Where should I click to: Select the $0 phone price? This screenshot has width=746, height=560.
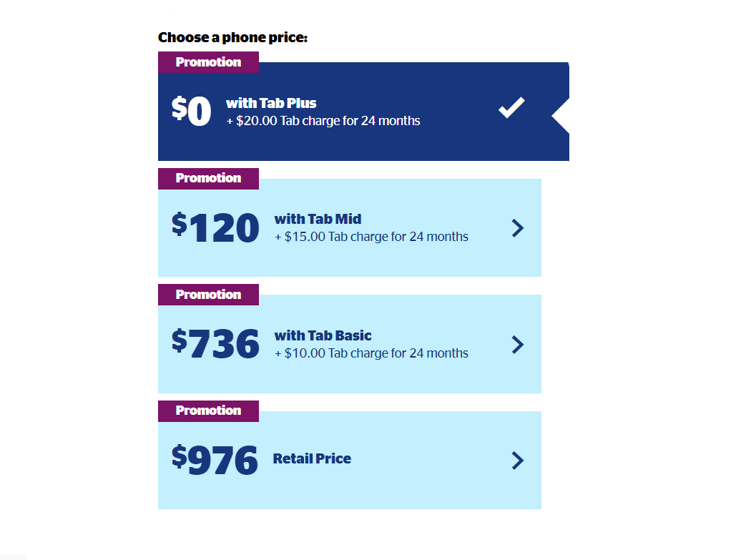(x=192, y=112)
